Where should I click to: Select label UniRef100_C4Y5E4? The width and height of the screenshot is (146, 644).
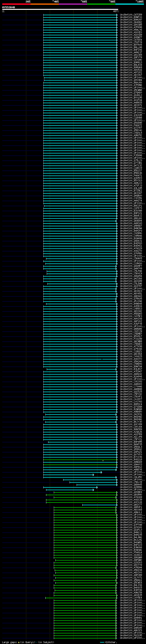[x=131, y=598]
